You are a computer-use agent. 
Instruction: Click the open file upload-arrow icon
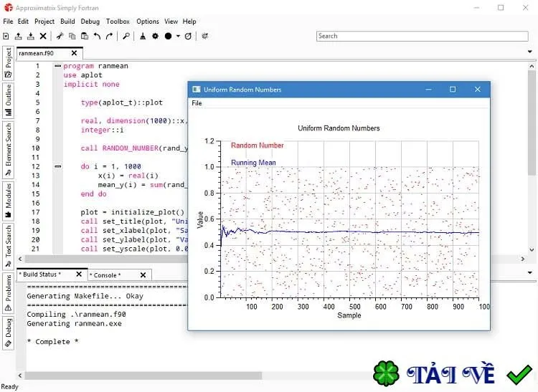click(18, 36)
